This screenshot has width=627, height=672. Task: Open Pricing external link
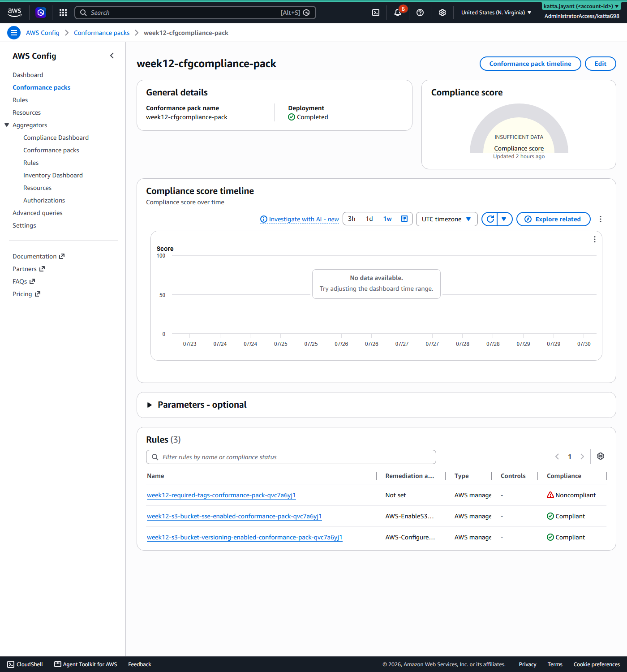point(26,294)
